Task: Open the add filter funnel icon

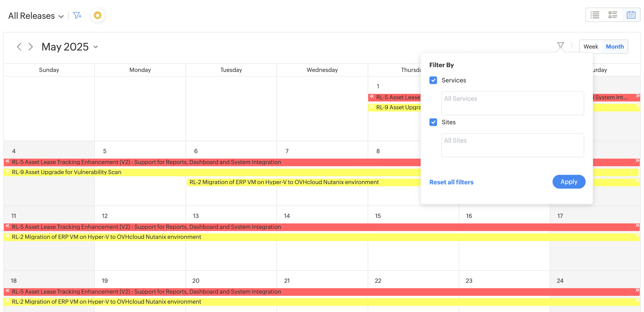Action: (x=77, y=15)
